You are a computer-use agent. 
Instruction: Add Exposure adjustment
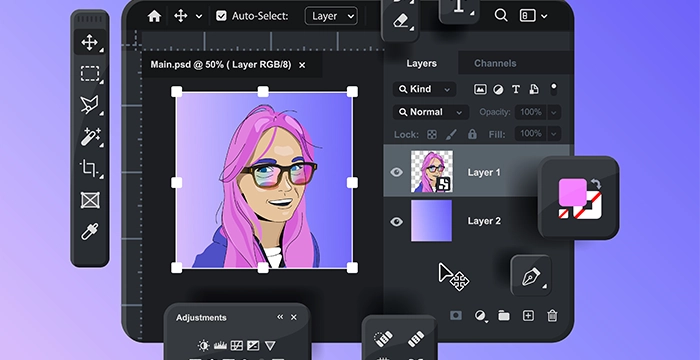[x=253, y=345]
